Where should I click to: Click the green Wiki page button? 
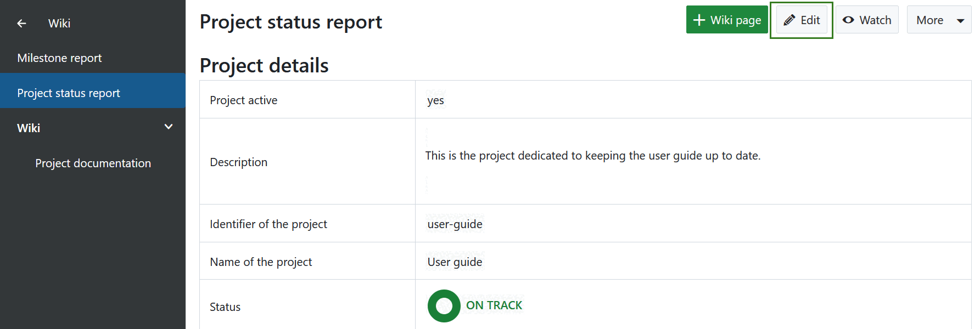(x=727, y=19)
